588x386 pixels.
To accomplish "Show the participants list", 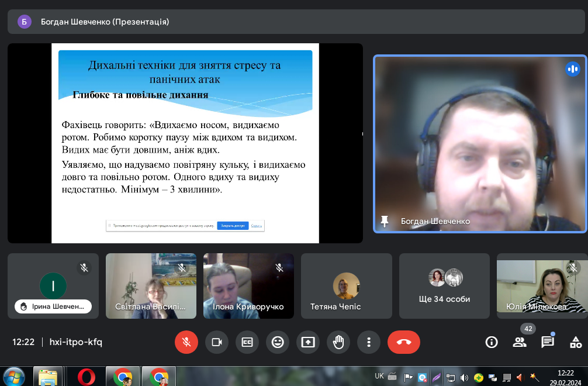I will tap(520, 342).
